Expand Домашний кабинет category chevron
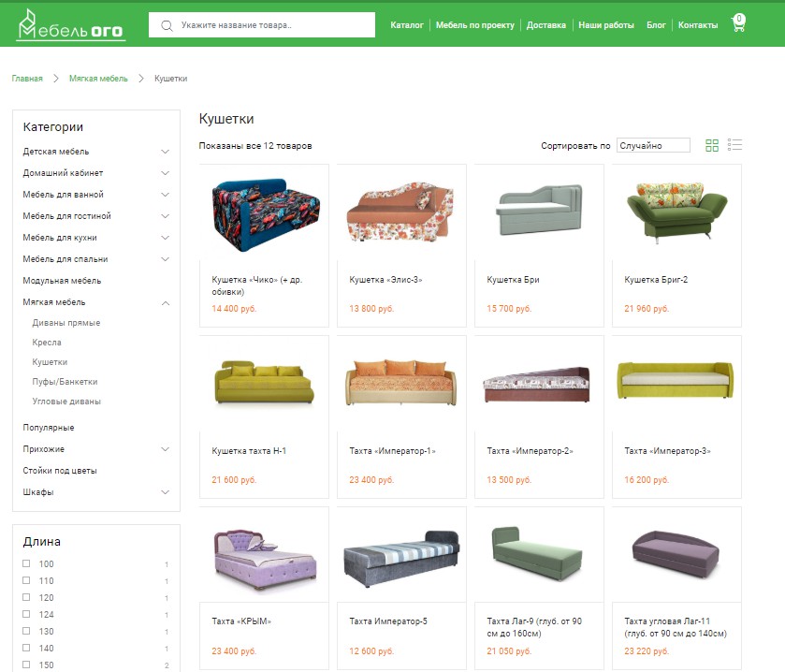 (x=165, y=173)
